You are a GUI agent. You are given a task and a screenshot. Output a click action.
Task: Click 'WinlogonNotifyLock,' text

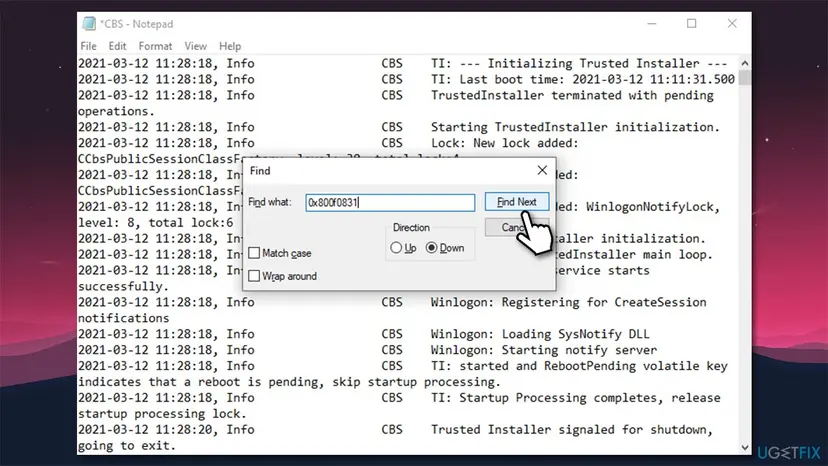click(653, 207)
